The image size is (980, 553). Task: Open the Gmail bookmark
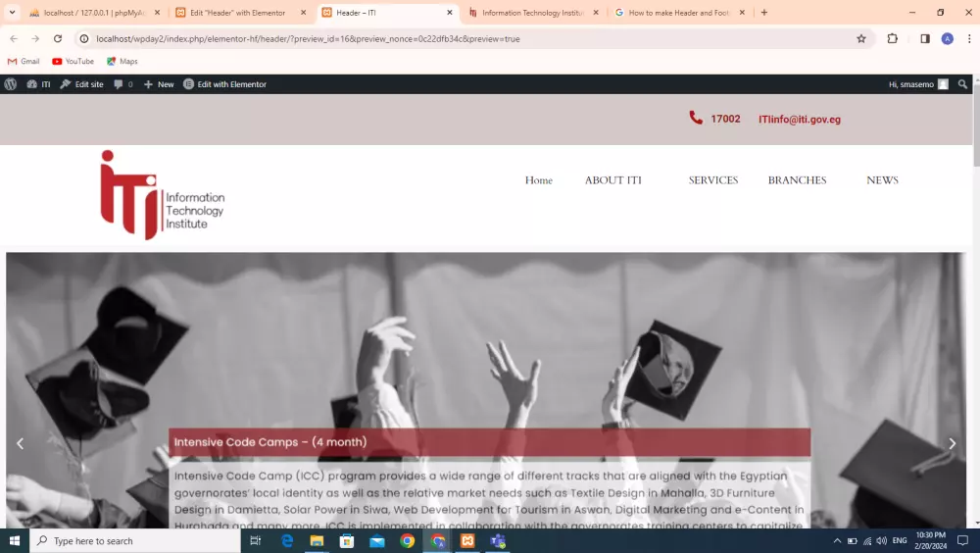tap(24, 62)
